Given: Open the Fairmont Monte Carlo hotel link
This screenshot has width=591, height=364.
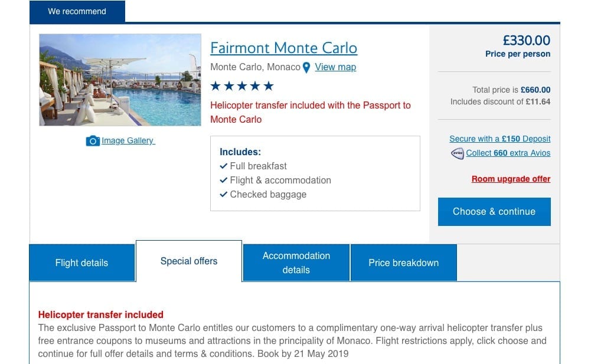Looking at the screenshot, I should tap(283, 48).
